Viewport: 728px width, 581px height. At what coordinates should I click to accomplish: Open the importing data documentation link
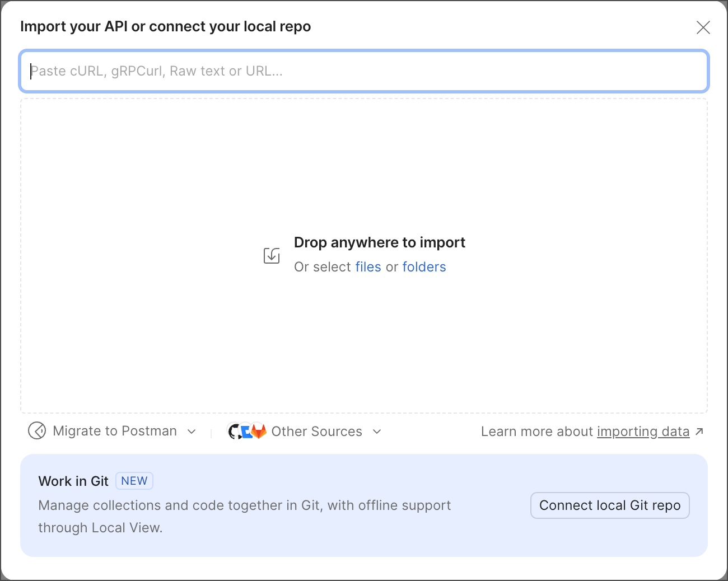coord(643,432)
